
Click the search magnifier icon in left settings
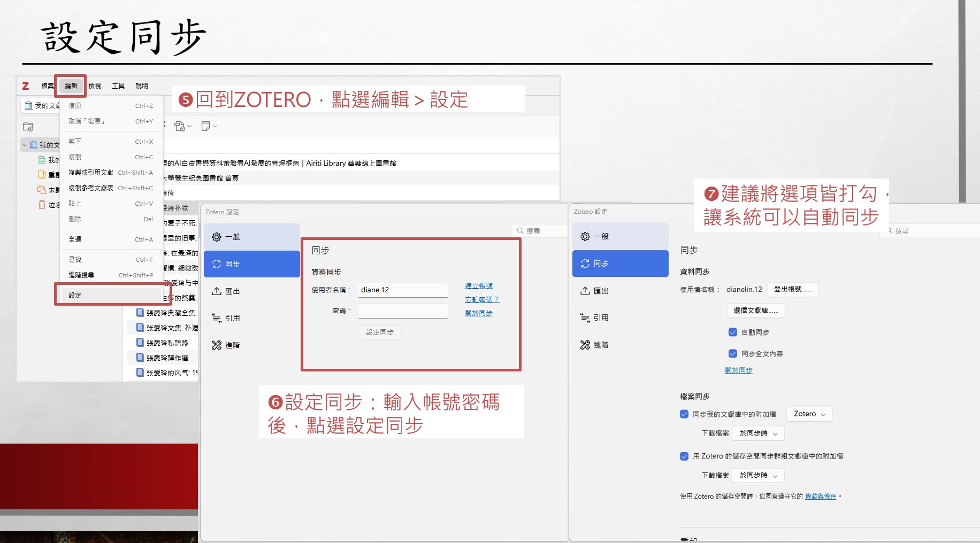[520, 231]
